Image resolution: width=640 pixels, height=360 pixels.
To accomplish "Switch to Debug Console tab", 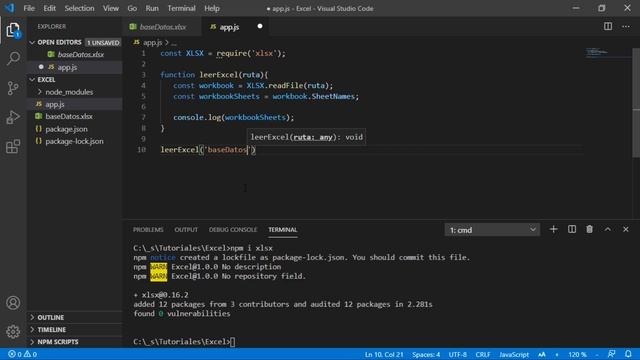I will (x=233, y=230).
